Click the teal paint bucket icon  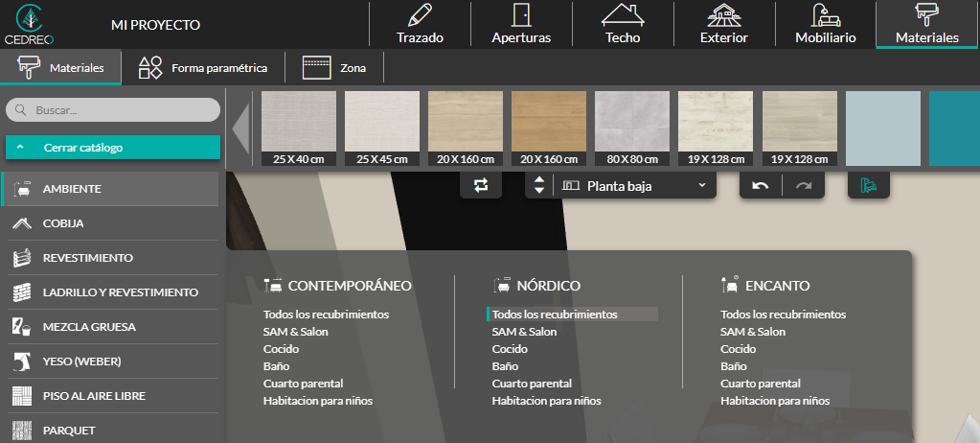(x=869, y=185)
